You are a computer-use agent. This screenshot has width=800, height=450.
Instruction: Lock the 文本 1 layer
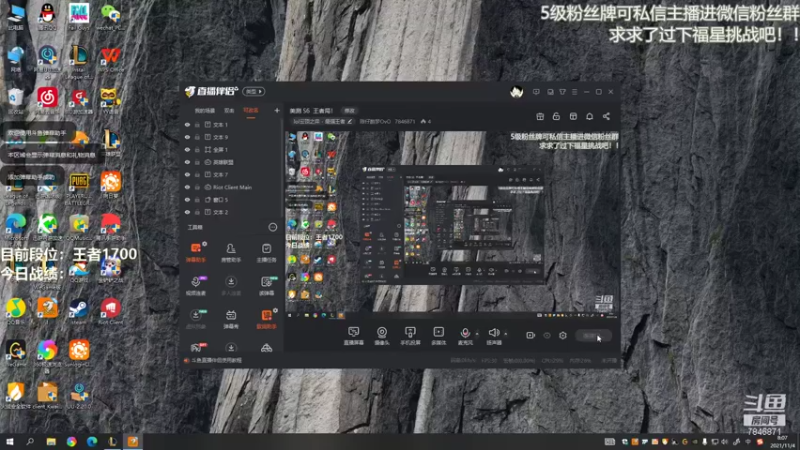pos(197,124)
